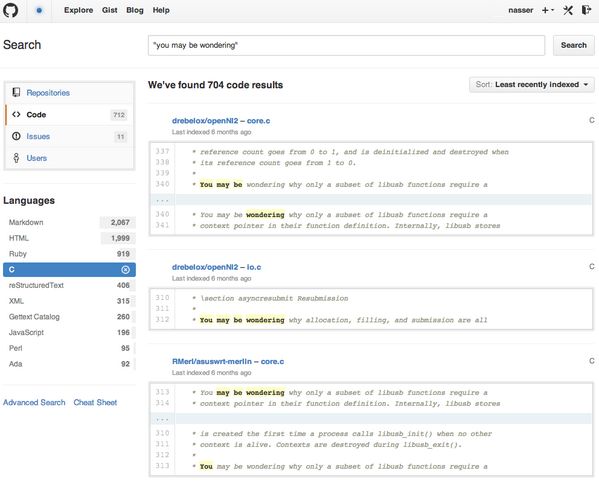Open the Advanced Search link
599x482 pixels.
(x=34, y=402)
